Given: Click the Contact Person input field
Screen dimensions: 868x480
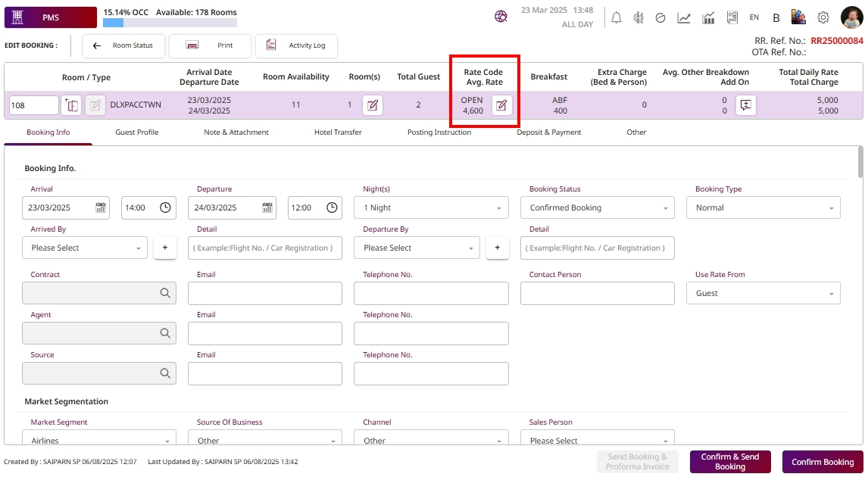Looking at the screenshot, I should coord(597,293).
